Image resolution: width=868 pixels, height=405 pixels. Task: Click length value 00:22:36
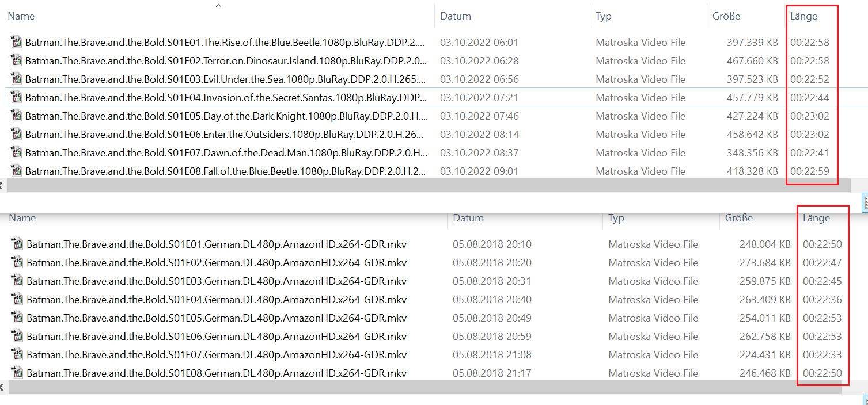[822, 299]
